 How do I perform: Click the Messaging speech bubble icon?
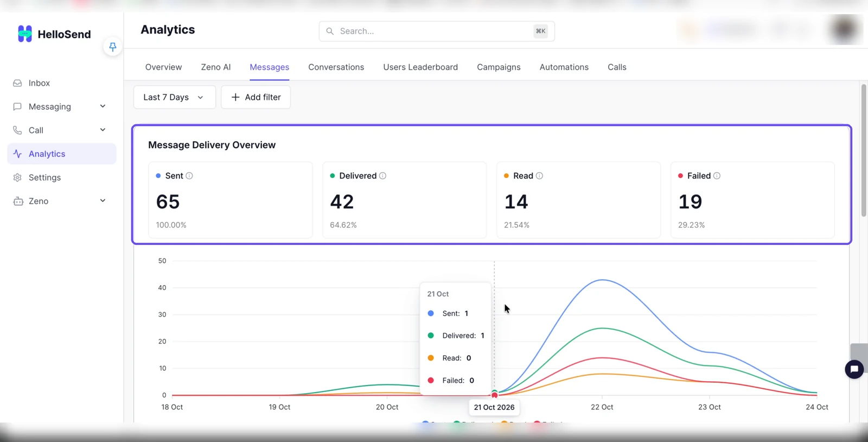[x=17, y=106]
